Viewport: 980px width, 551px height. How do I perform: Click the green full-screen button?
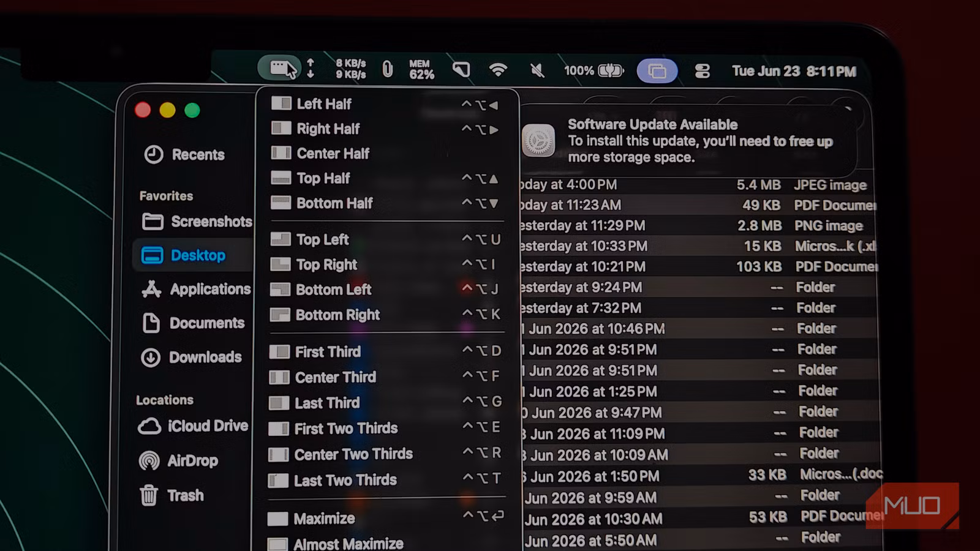tap(192, 110)
